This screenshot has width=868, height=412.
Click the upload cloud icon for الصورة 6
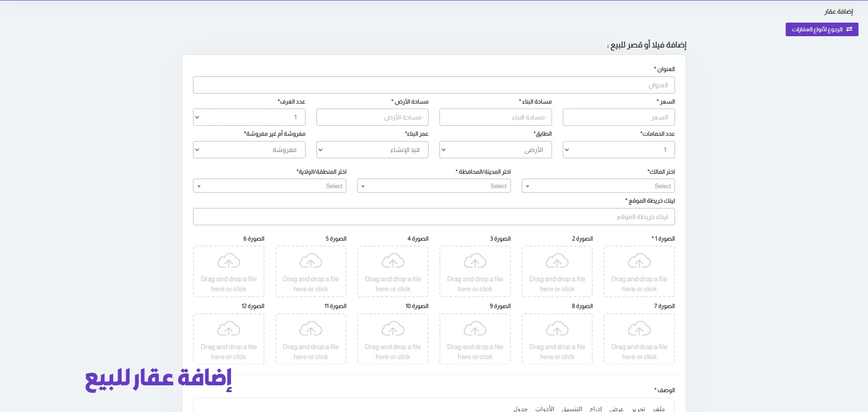[x=229, y=261]
